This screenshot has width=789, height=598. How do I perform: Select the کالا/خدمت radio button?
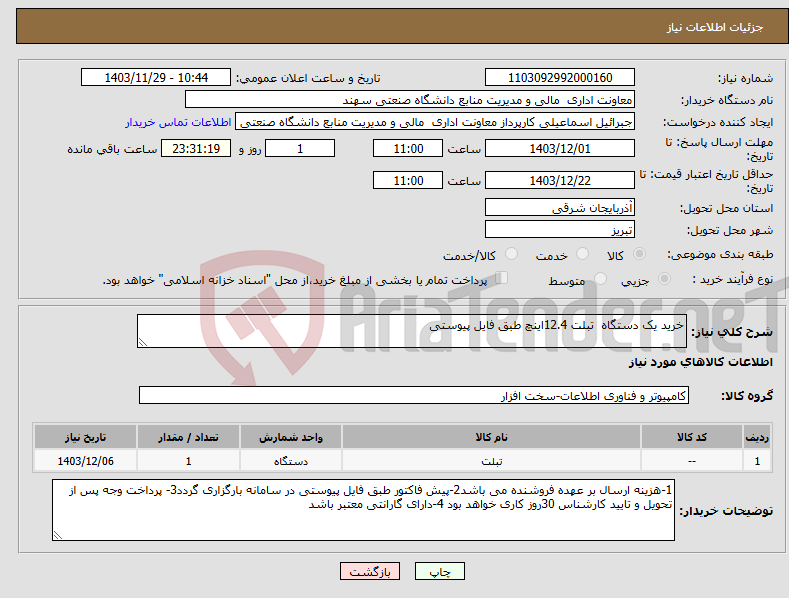click(x=511, y=254)
